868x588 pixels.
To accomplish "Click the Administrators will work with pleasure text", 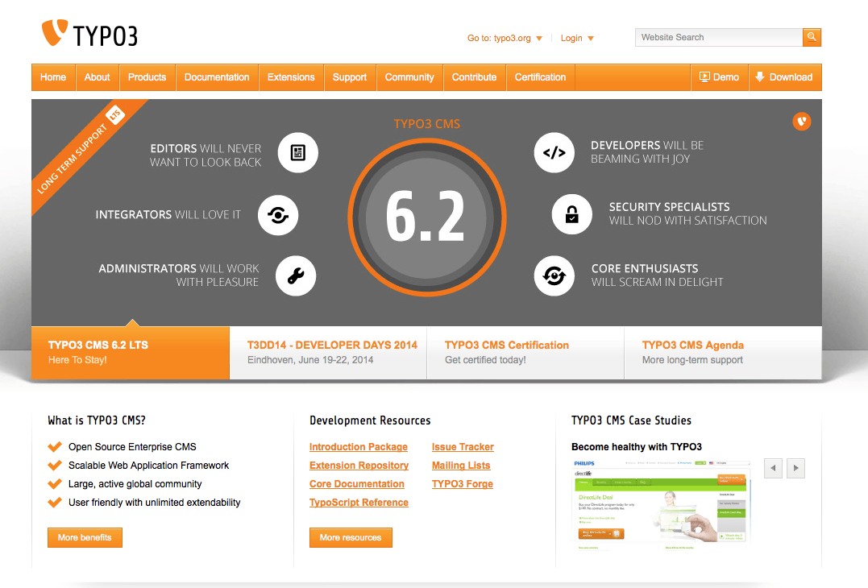I will [179, 275].
